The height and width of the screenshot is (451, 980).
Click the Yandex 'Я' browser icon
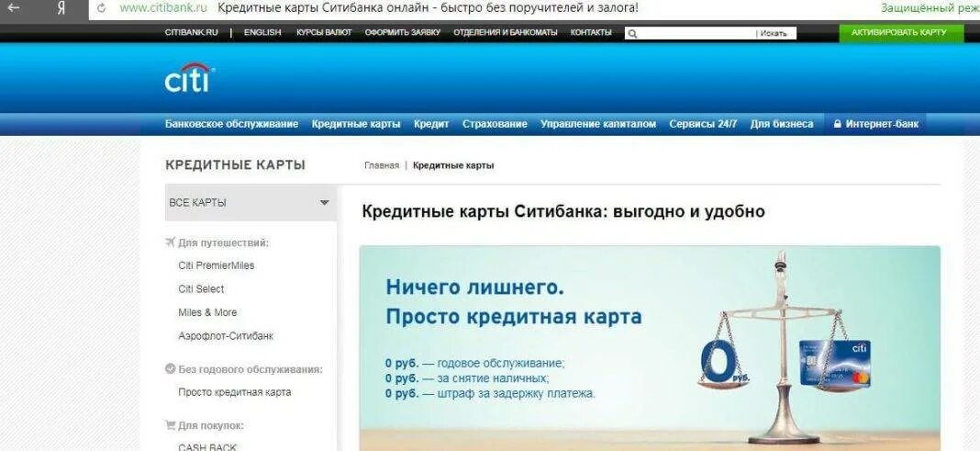(61, 9)
